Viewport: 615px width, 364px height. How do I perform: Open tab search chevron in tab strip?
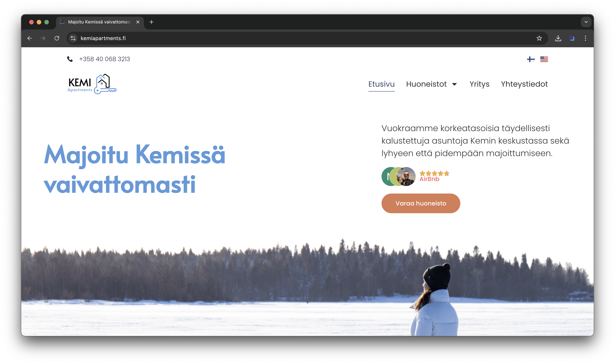click(x=586, y=22)
